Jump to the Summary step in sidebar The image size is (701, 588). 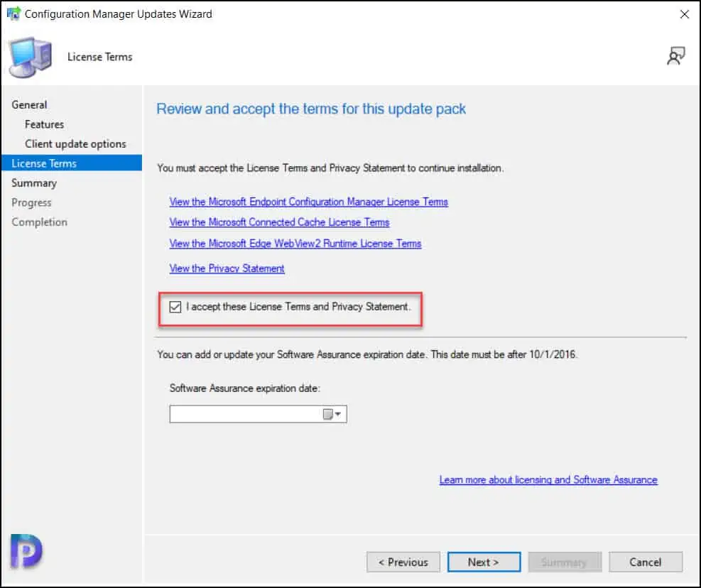coord(34,183)
